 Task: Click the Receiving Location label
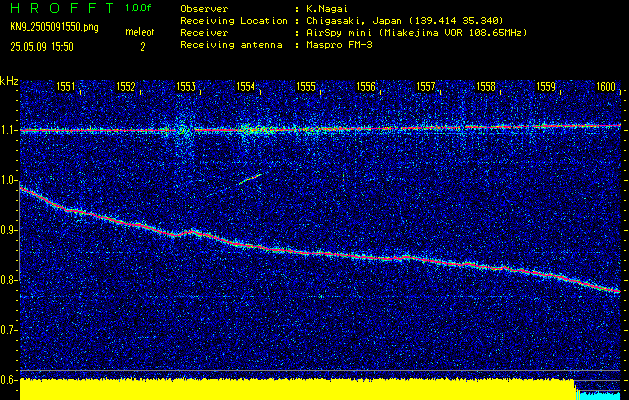click(x=234, y=20)
